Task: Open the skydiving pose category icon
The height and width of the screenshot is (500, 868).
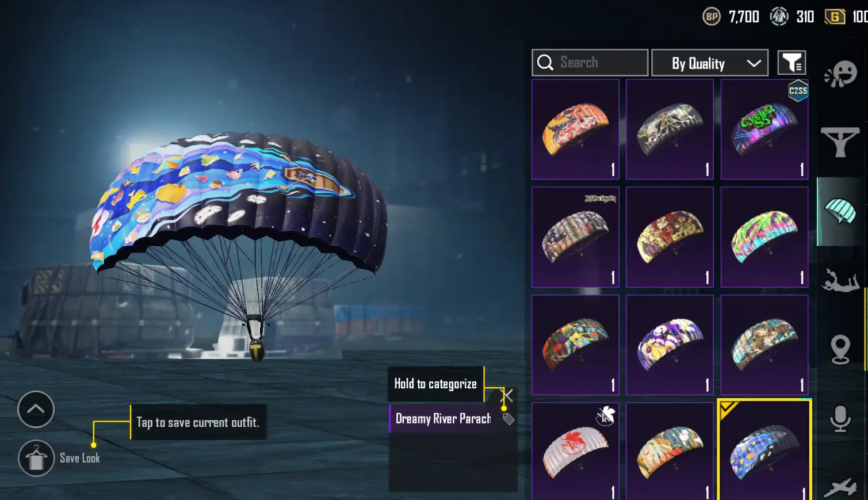Action: coord(840,280)
